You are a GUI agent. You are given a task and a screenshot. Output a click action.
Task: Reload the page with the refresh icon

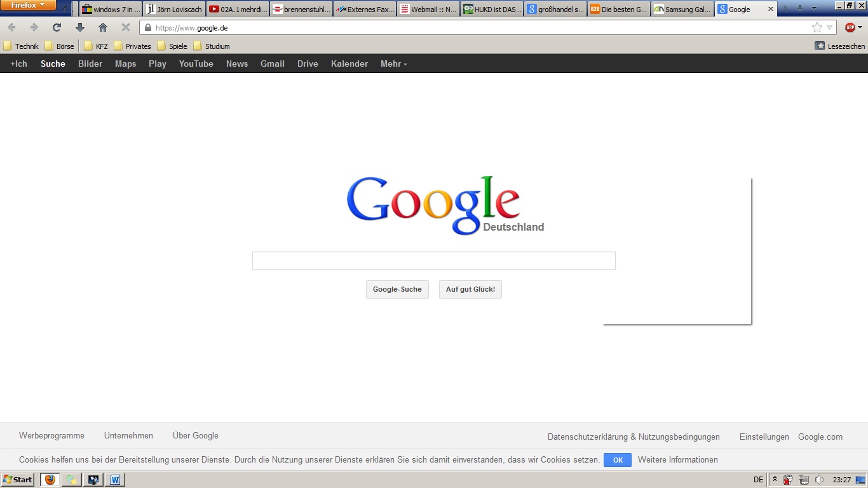pos(57,27)
